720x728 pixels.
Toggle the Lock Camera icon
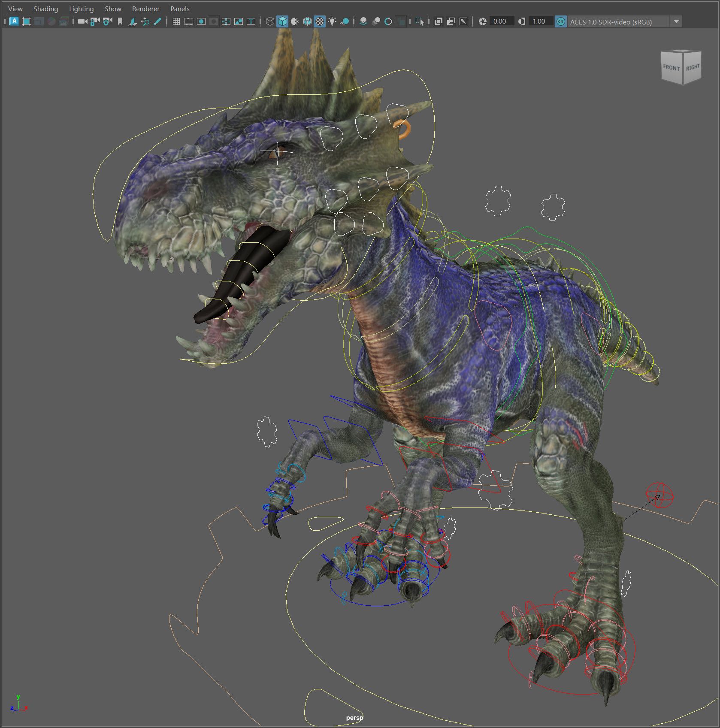[95, 21]
